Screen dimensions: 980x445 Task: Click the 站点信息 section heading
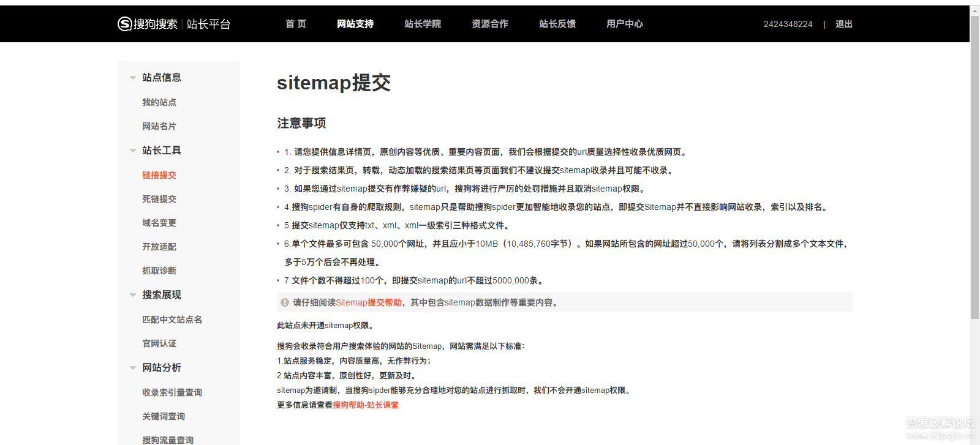162,78
